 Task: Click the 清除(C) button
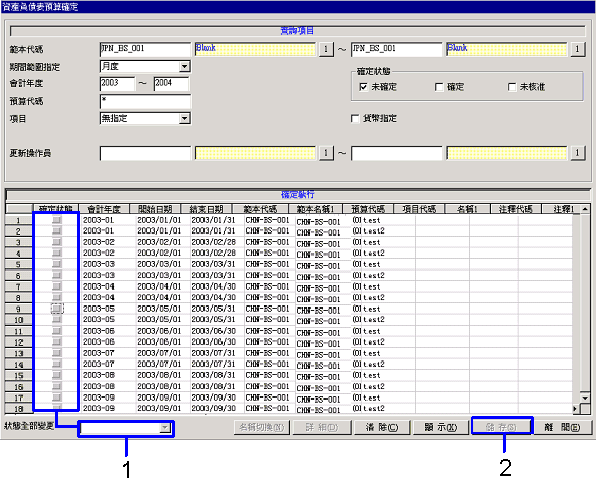[382, 427]
